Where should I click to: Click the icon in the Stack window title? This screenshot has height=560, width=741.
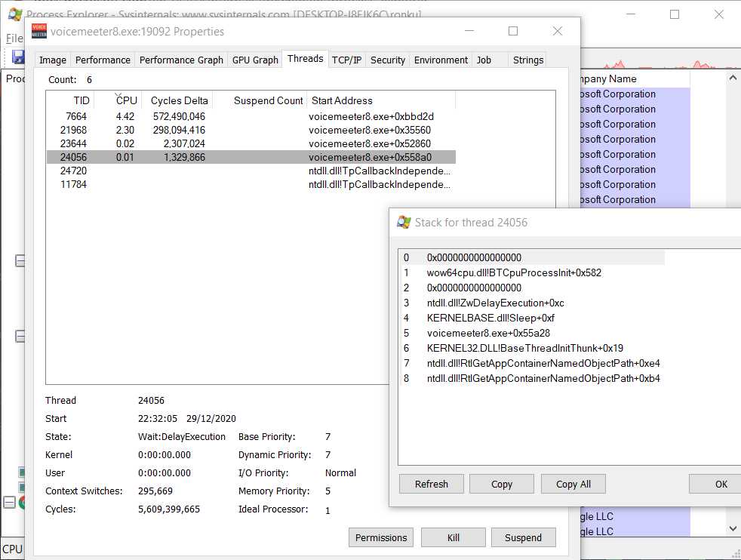[404, 222]
